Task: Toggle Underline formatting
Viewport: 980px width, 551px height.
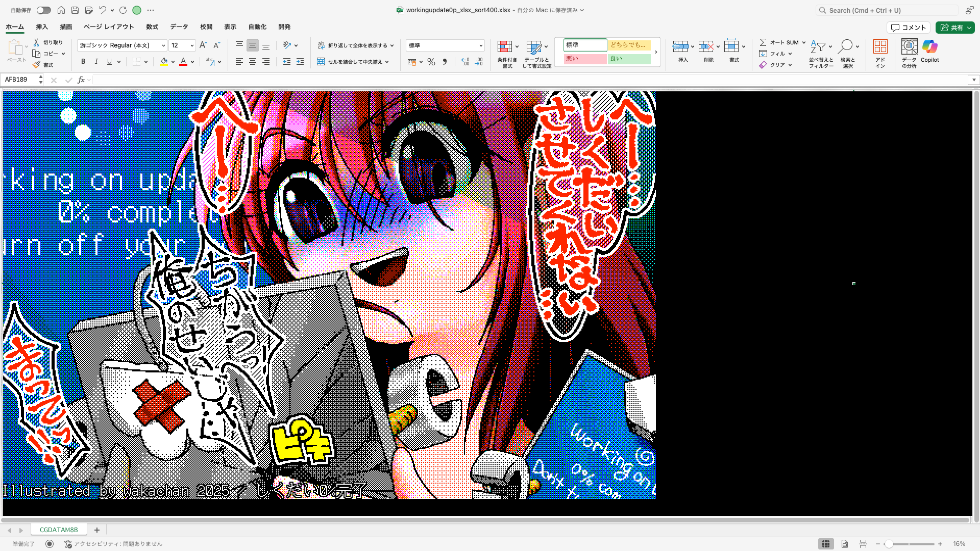Action: pyautogui.click(x=109, y=62)
